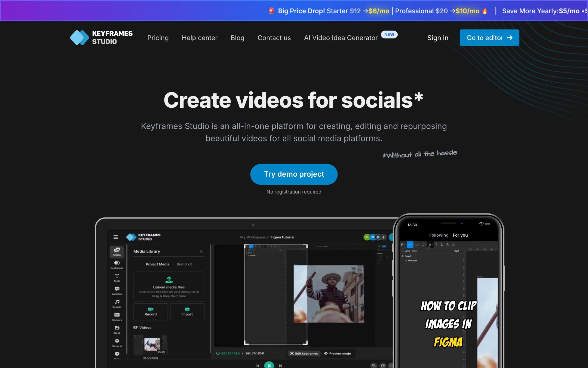Select the Stock sidebar icon
Screen dimensions: 588x368
pyautogui.click(x=117, y=330)
